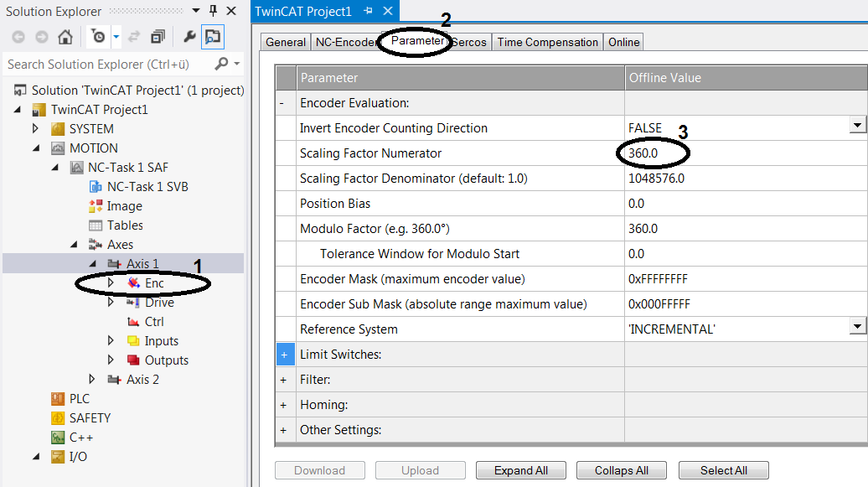Collapse the MOTION tree node

tap(37, 148)
